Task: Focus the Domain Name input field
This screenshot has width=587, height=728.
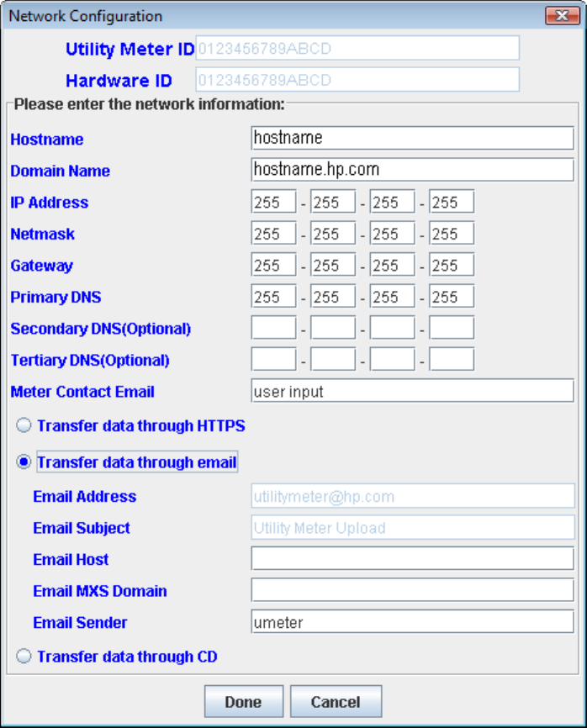Action: click(412, 170)
